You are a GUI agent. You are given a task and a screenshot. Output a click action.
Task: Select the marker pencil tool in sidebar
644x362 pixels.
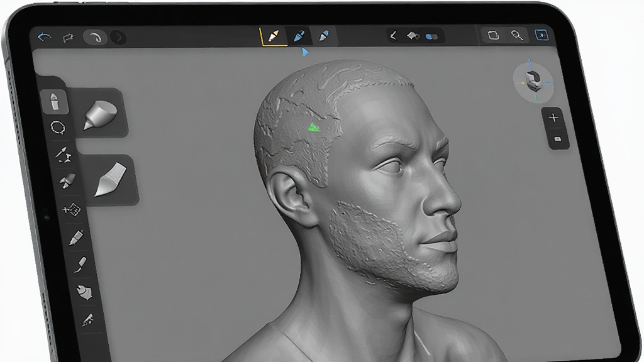[76, 237]
